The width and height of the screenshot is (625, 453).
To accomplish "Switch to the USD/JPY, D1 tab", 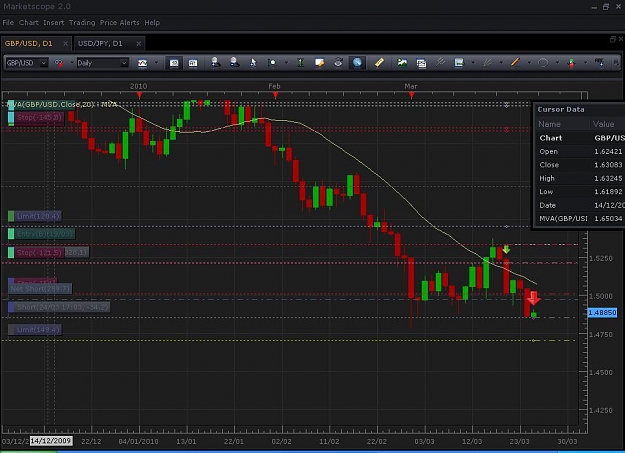I will tap(100, 43).
